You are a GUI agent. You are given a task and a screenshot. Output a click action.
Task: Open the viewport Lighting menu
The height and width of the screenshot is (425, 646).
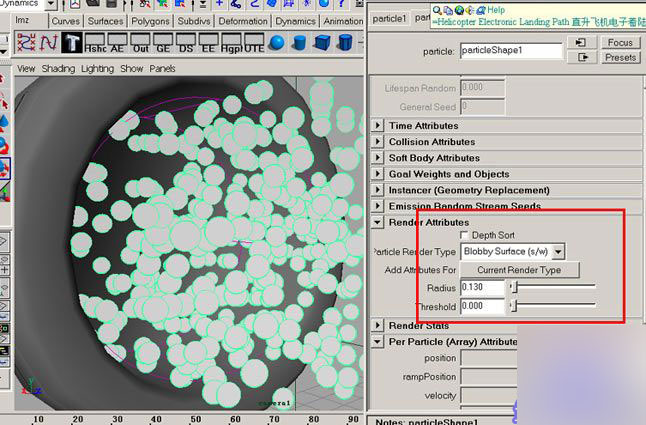point(98,68)
